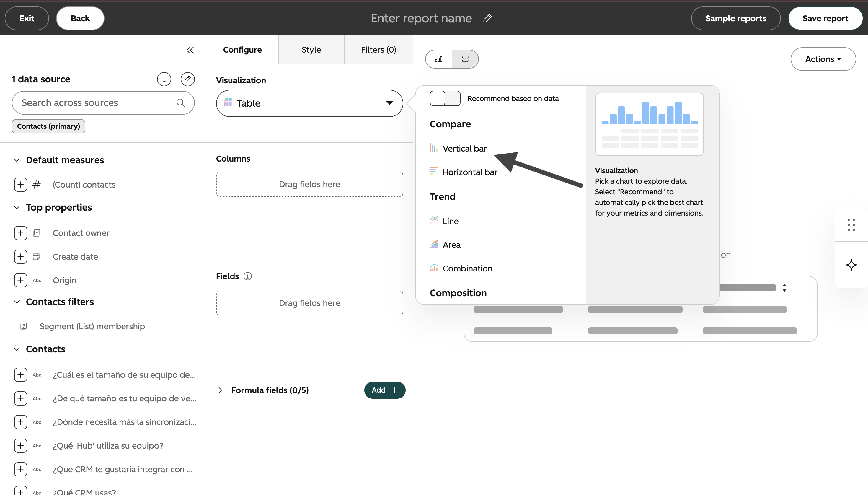Click the sort arrows in the table preview

tap(784, 288)
